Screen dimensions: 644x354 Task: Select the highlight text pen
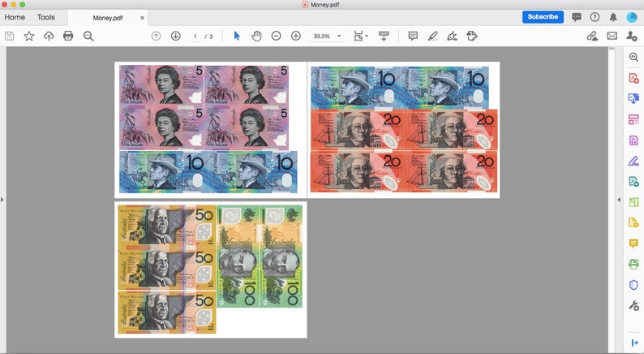[432, 37]
